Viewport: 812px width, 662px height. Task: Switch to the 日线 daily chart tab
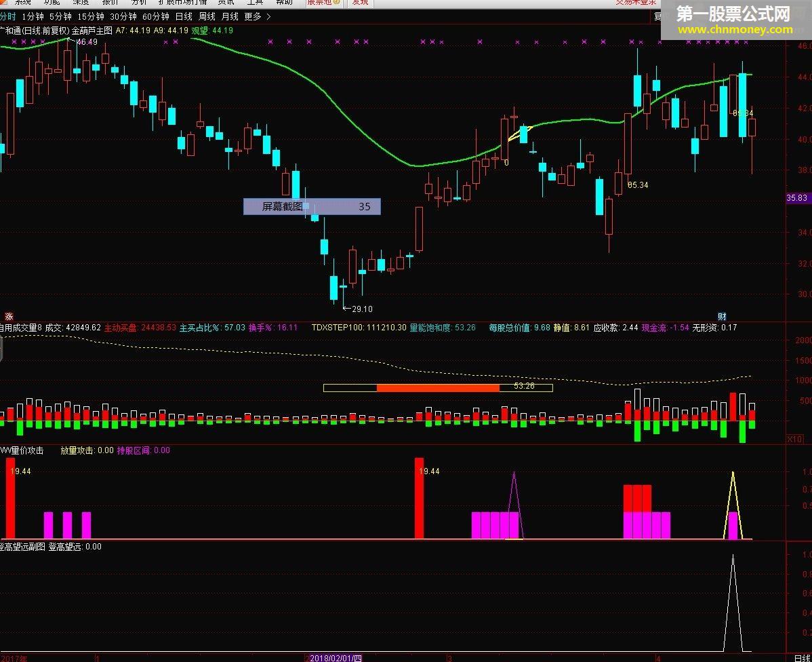click(184, 16)
